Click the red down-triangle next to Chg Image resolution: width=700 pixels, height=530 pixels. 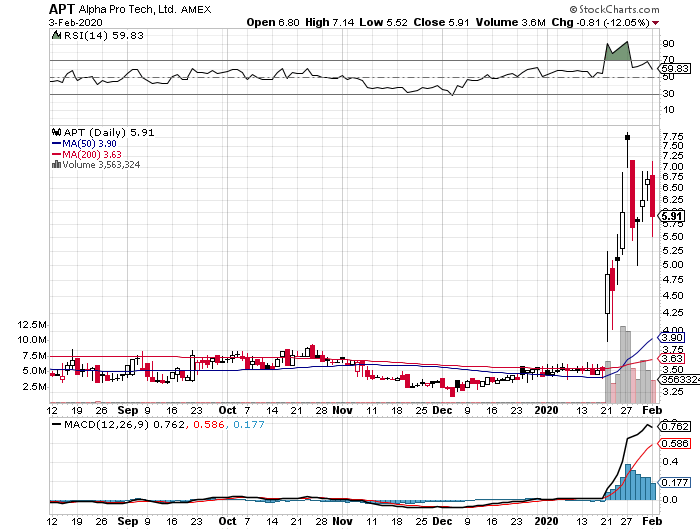click(655, 23)
